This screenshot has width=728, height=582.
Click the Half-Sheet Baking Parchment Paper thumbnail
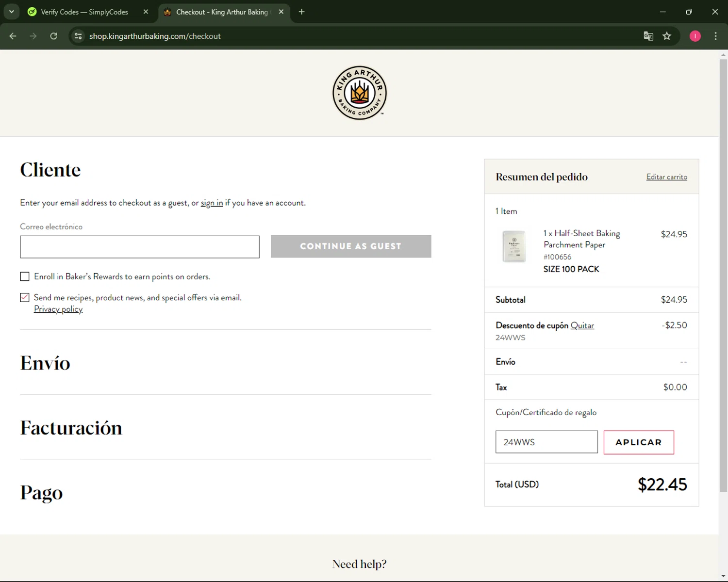(514, 246)
